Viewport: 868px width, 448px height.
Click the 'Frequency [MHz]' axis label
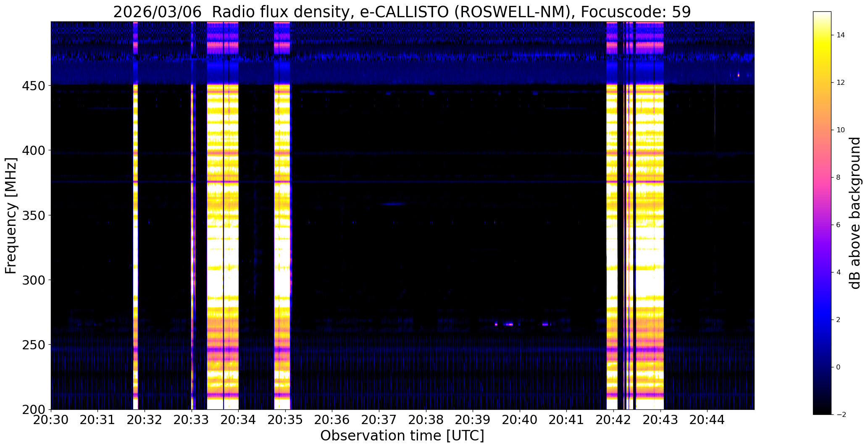11,216
